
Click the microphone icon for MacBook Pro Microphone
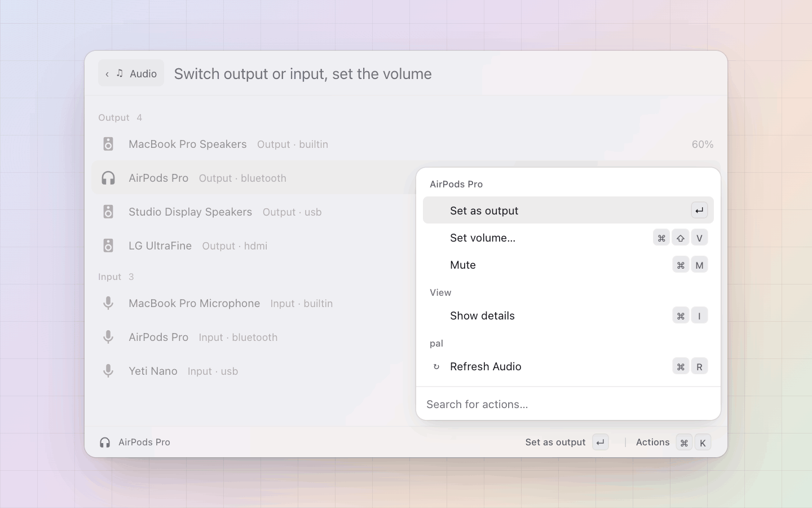point(108,303)
